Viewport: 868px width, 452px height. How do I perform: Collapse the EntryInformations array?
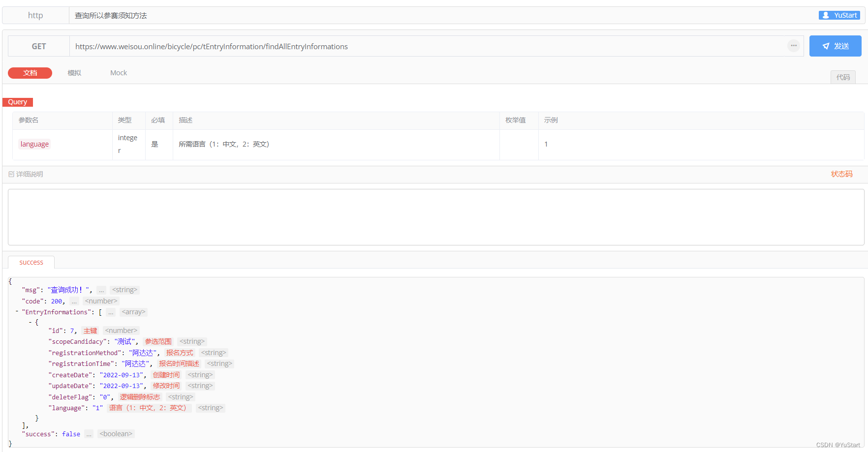(x=17, y=311)
